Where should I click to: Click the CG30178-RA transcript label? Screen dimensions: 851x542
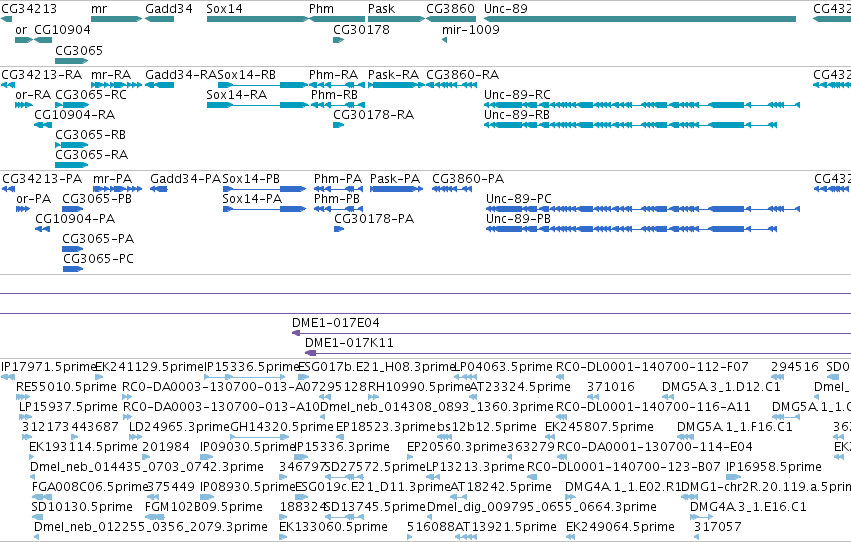pyautogui.click(x=373, y=114)
